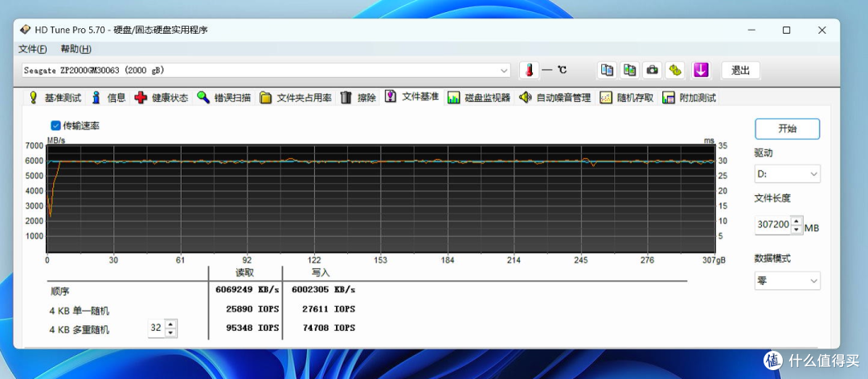Increase file length with up arrow
The height and width of the screenshot is (379, 868).
pos(796,221)
